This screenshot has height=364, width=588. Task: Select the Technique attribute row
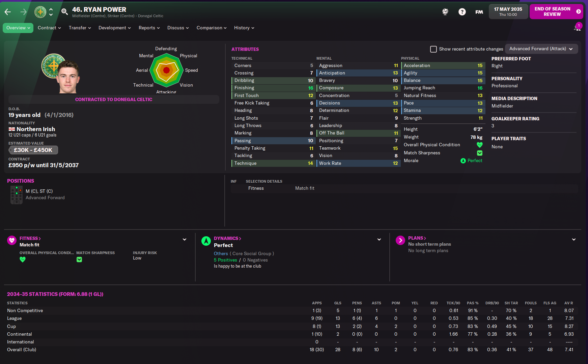[x=274, y=163]
